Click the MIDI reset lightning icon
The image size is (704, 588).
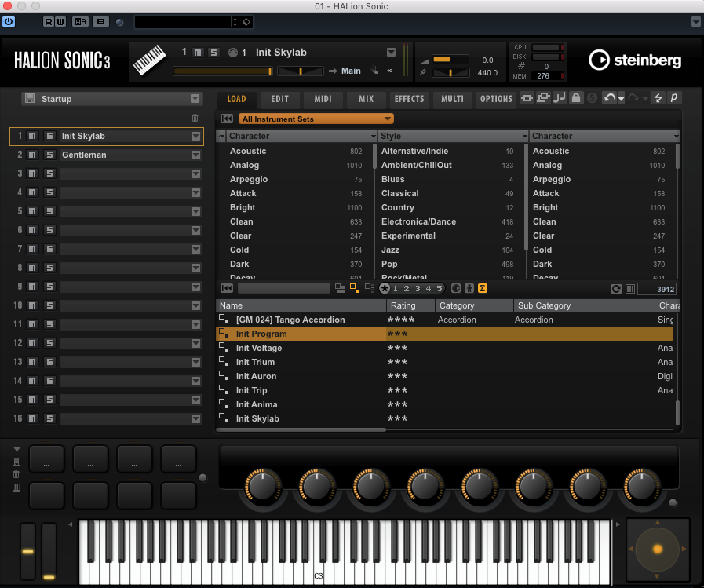tap(658, 98)
